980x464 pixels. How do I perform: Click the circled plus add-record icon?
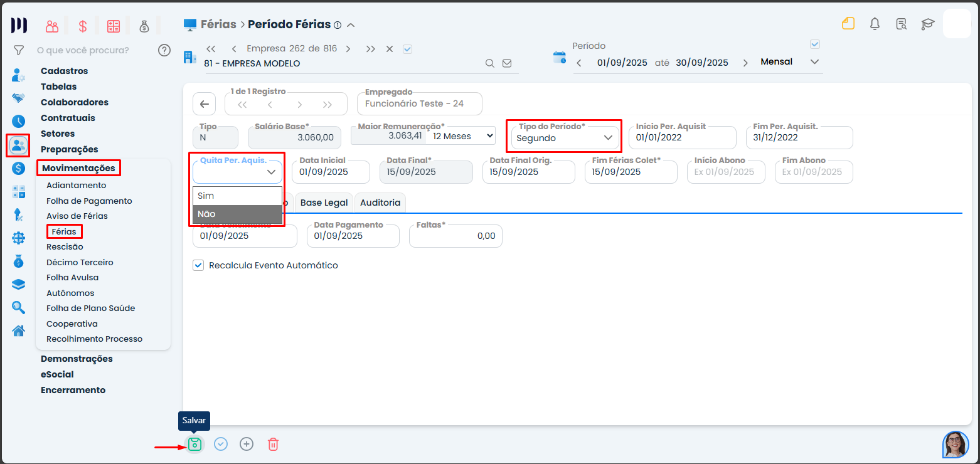[x=247, y=444]
